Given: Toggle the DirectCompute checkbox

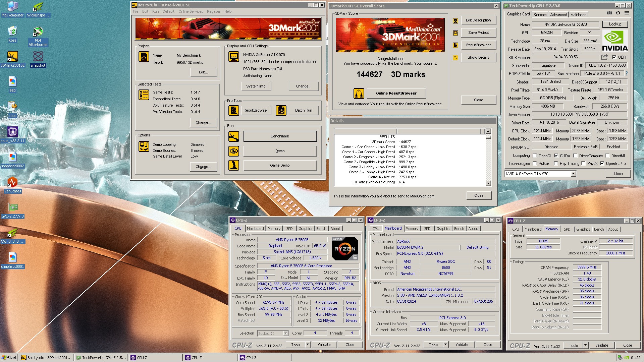Looking at the screenshot, I should (575, 156).
